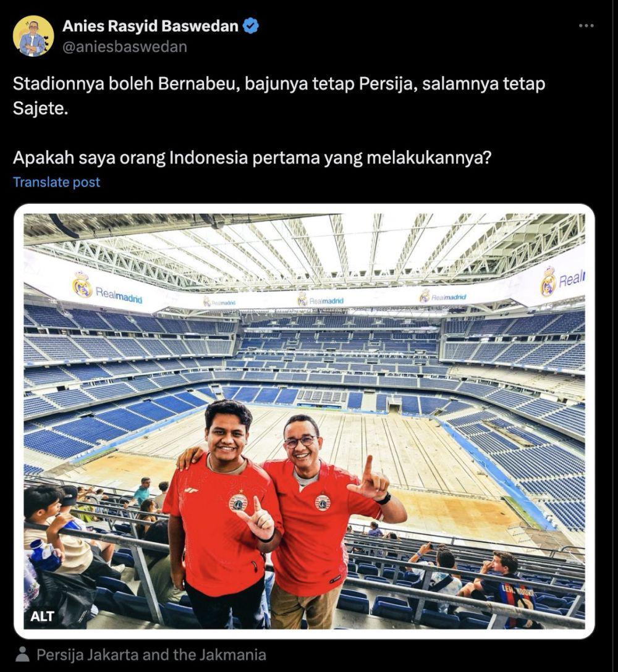Click the Persija crest on the glasses-wearing man's jersey
The width and height of the screenshot is (618, 672).
[322, 502]
